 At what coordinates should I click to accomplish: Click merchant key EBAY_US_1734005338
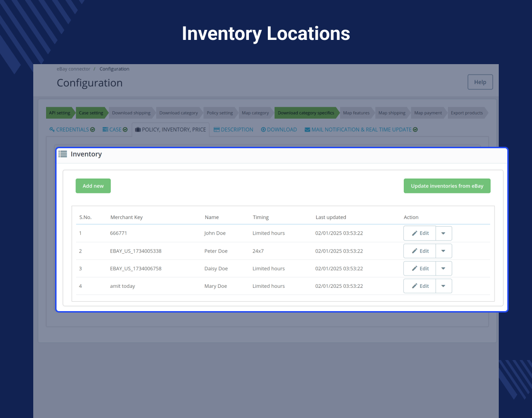[x=136, y=251]
